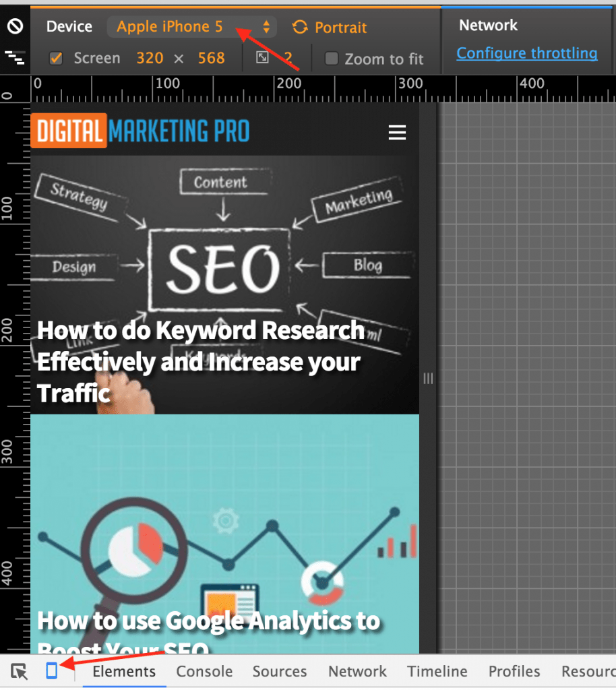Click the screen height field showing 568
This screenshot has height=690, width=616.
(x=211, y=59)
